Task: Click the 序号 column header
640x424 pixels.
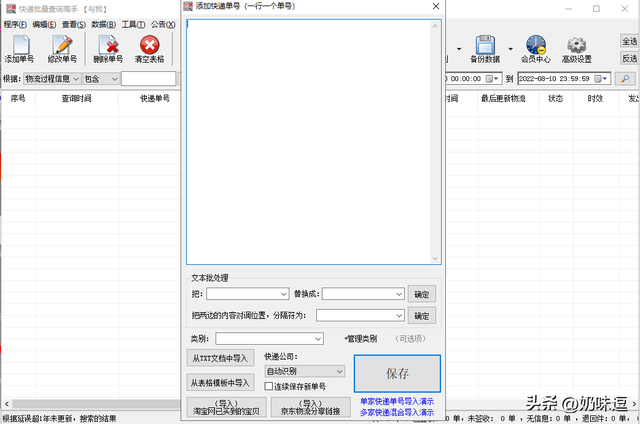Action: pyautogui.click(x=18, y=98)
